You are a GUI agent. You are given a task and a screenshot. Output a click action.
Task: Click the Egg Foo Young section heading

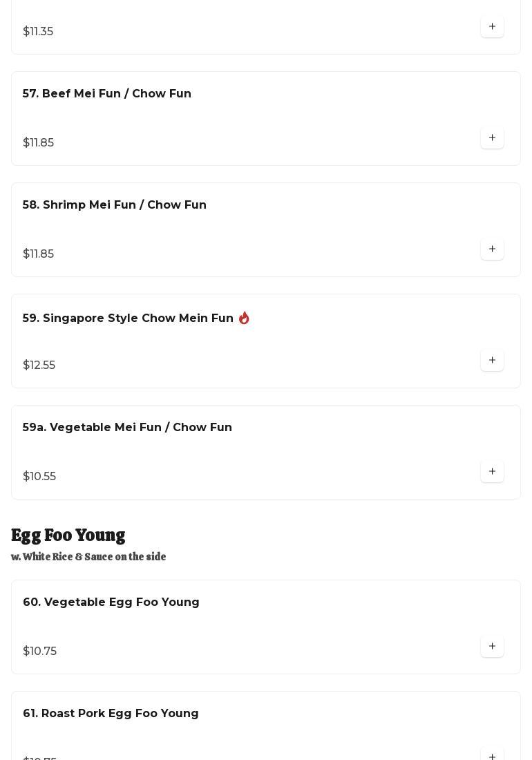[68, 535]
